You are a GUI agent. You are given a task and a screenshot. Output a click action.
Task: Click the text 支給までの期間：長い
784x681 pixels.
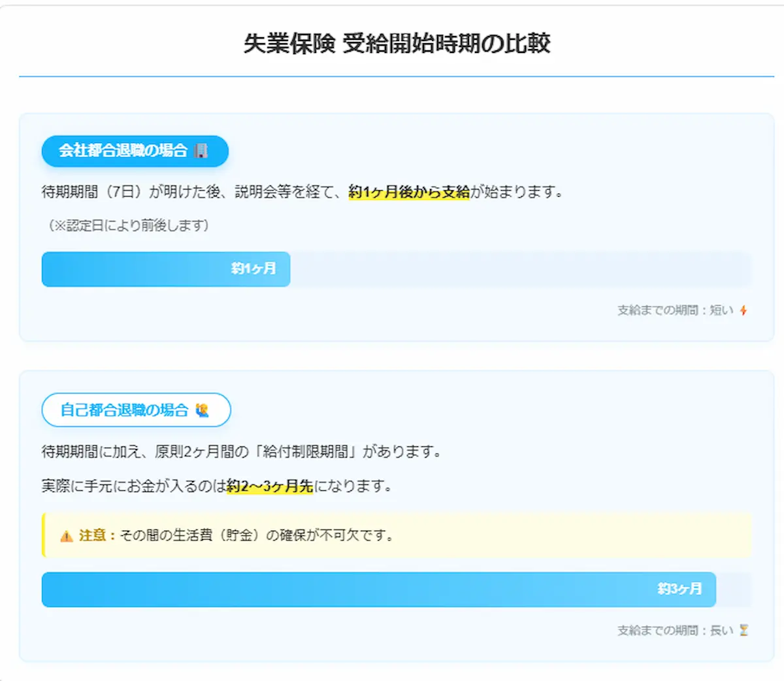[x=676, y=631]
